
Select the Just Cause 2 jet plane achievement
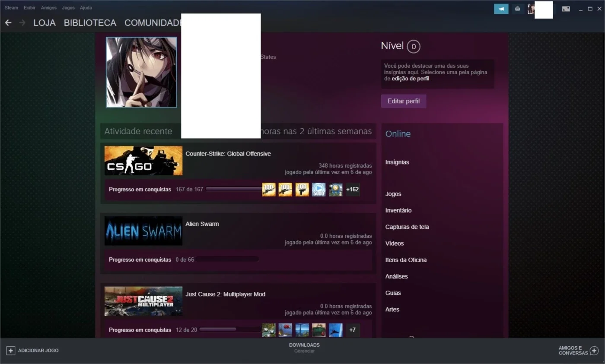335,330
